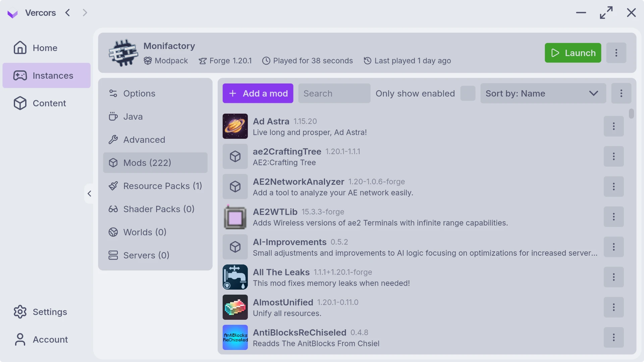Click the Add a mod button
The image size is (644, 362).
(258, 94)
